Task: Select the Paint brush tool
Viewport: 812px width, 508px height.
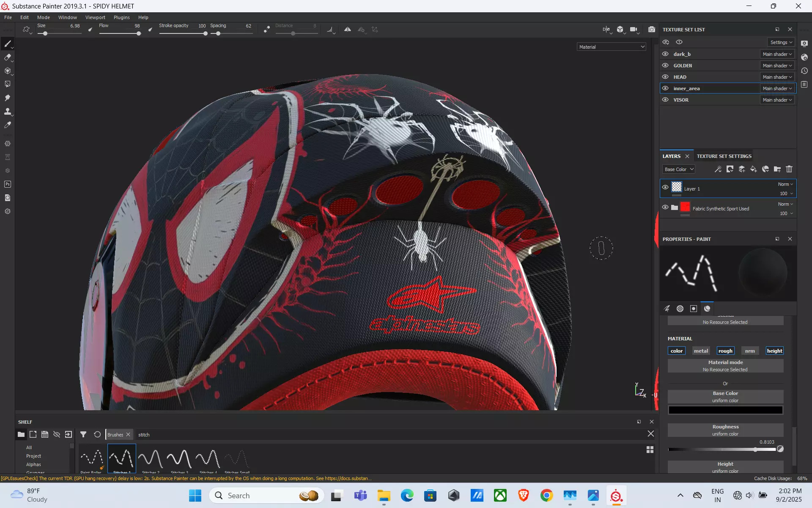Action: point(8,44)
